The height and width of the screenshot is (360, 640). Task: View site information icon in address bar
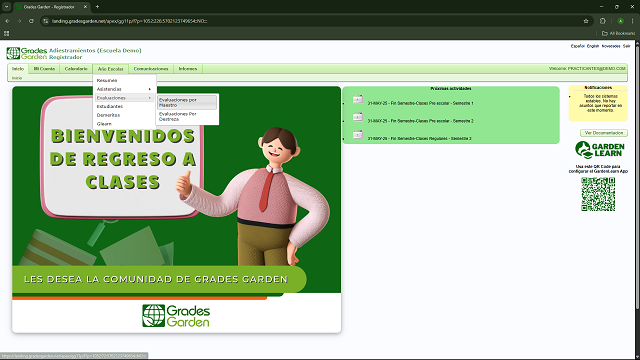[46, 21]
